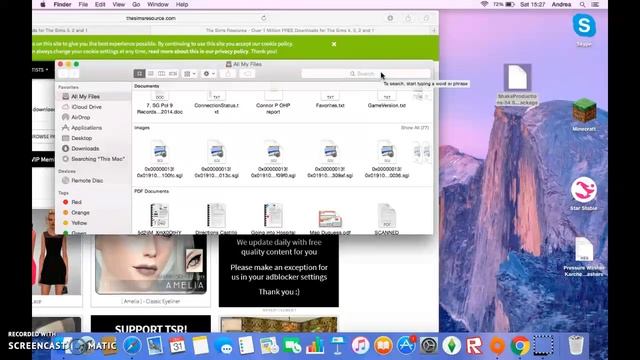Dismiss the green cookie banner in Safari
This screenshot has width=640, height=360.
coord(334,44)
